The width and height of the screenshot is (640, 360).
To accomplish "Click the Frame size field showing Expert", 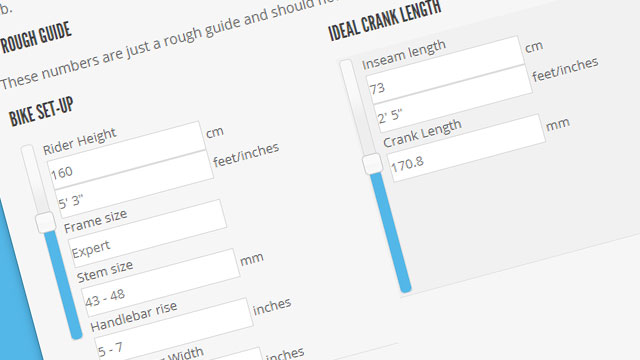I will (x=147, y=233).
